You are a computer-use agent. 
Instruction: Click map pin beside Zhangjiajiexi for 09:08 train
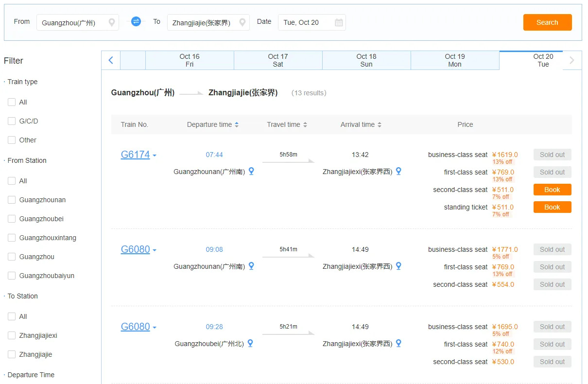(398, 266)
